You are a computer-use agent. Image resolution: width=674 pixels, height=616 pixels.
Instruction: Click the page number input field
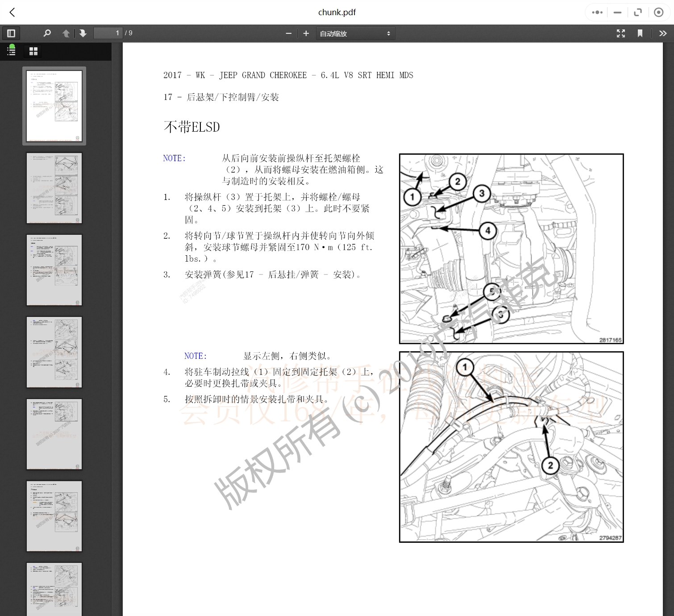(107, 33)
